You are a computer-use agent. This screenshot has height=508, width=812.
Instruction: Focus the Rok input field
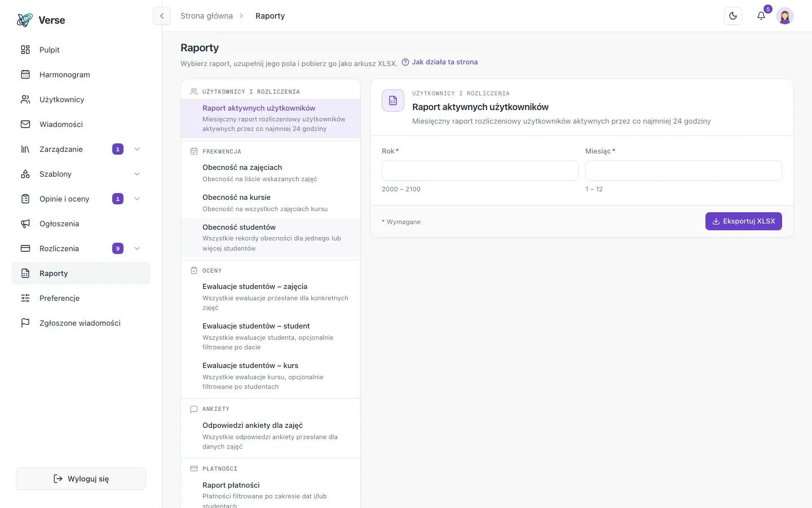click(x=480, y=170)
